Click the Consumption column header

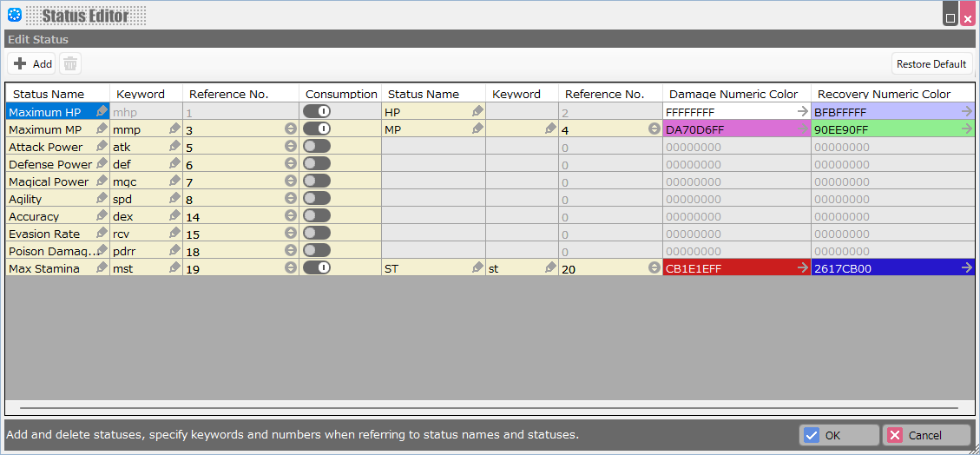[341, 94]
